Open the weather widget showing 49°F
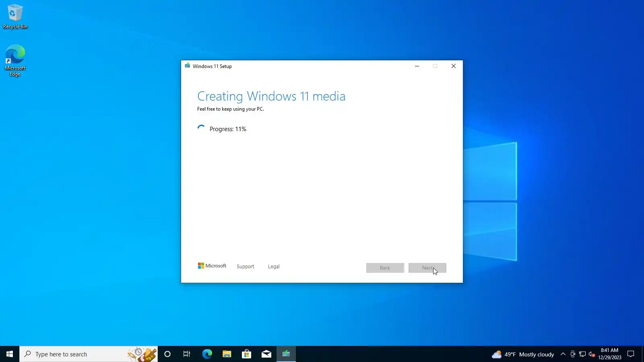The image size is (644, 362). (523, 354)
